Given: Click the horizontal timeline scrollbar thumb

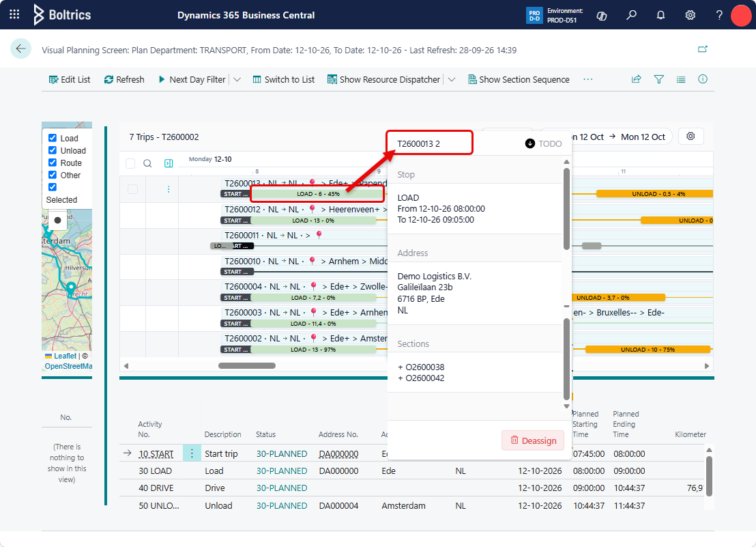Looking at the screenshot, I should (x=247, y=365).
